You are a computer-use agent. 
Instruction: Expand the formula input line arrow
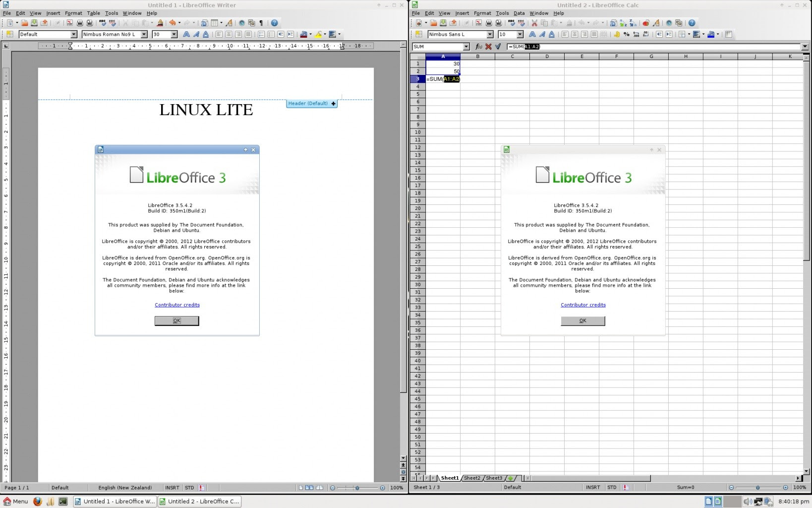click(x=805, y=47)
